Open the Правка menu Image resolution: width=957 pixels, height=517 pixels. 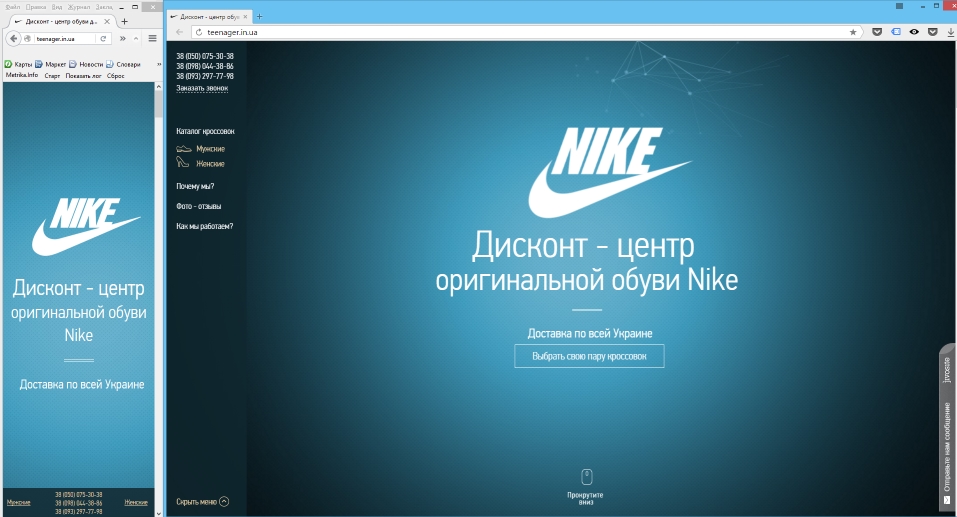coord(36,7)
